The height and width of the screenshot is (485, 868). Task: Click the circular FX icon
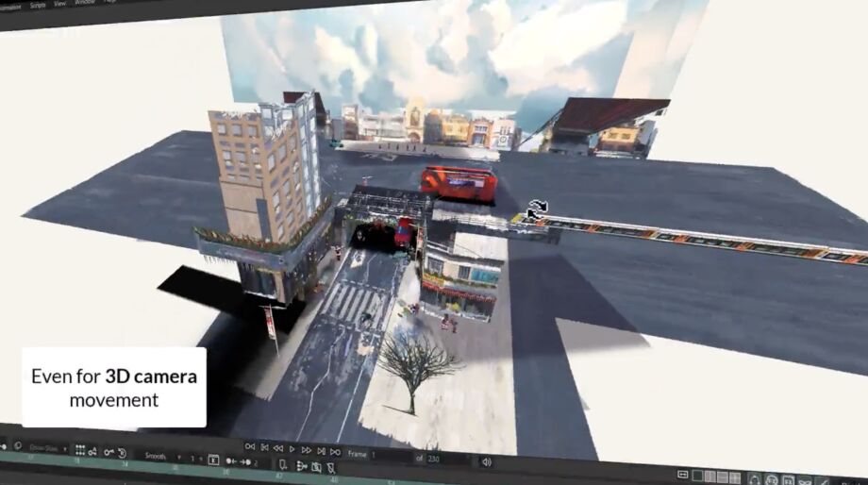[772, 480]
